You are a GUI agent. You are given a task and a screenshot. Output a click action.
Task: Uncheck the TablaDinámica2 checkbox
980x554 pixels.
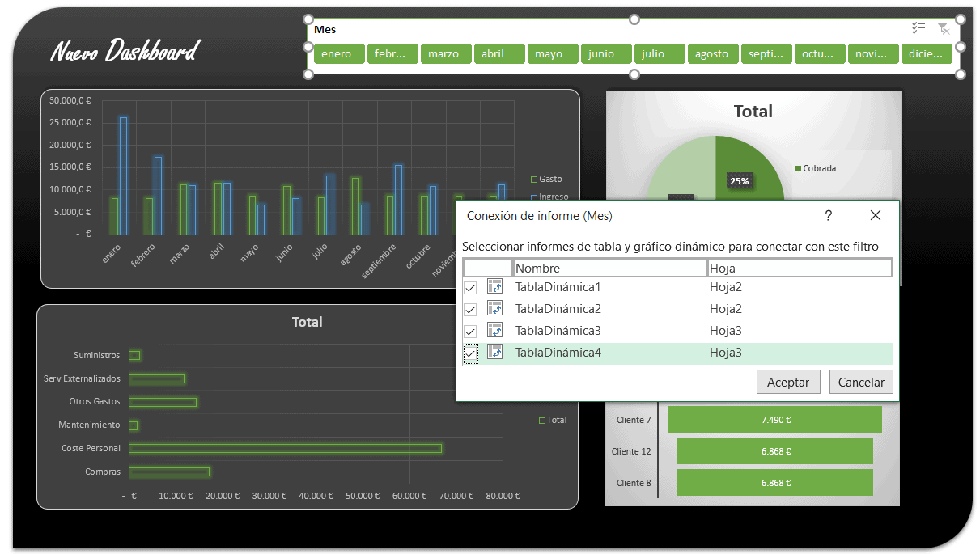coord(470,309)
